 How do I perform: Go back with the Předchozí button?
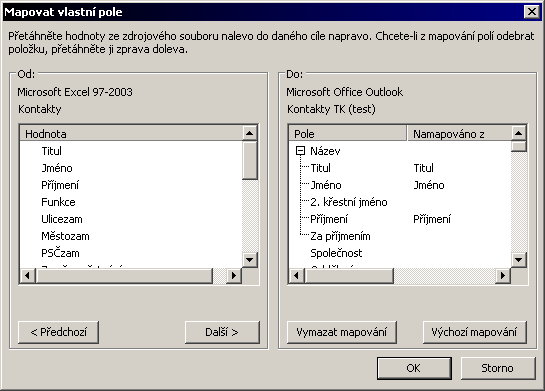[58, 332]
